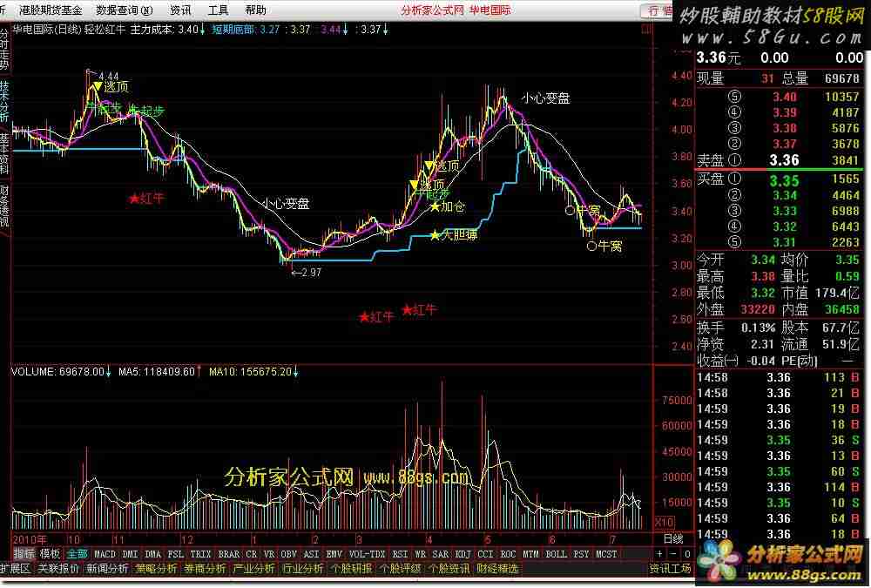Screen dimensions: 871x588
Task: Expand the 工具 menu
Action: point(219,10)
